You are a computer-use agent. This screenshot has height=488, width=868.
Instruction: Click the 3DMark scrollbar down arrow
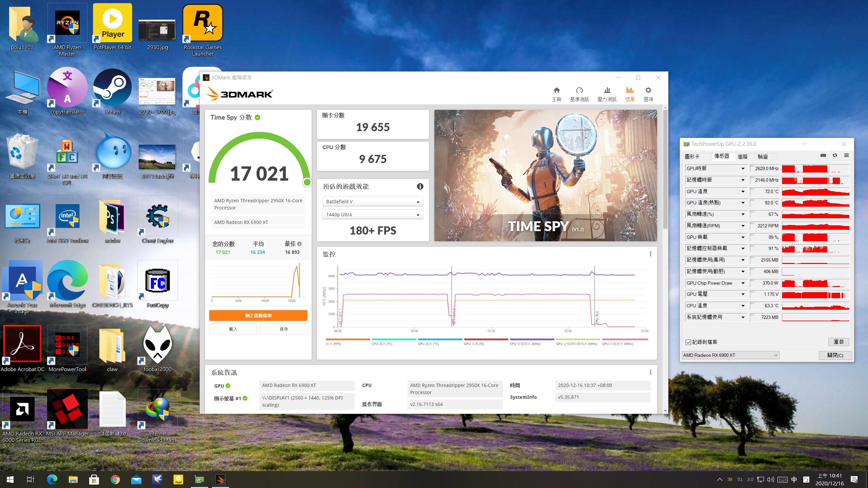tap(665, 411)
